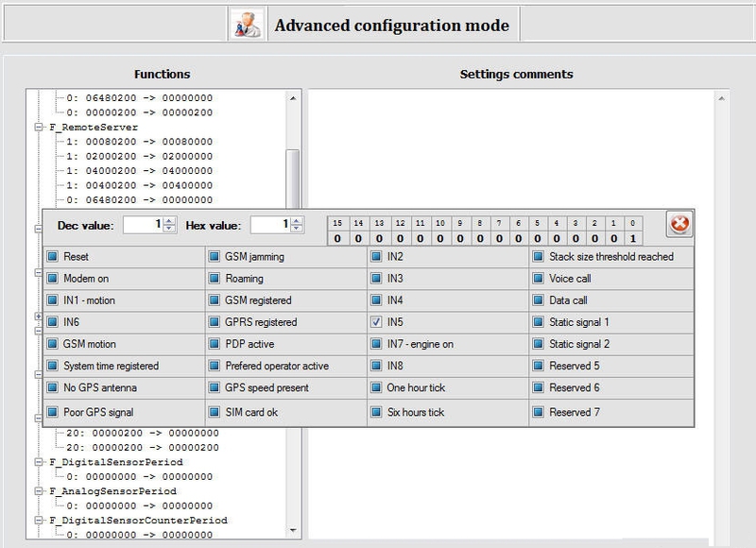Toggle One hour tick checkbox

(x=376, y=387)
